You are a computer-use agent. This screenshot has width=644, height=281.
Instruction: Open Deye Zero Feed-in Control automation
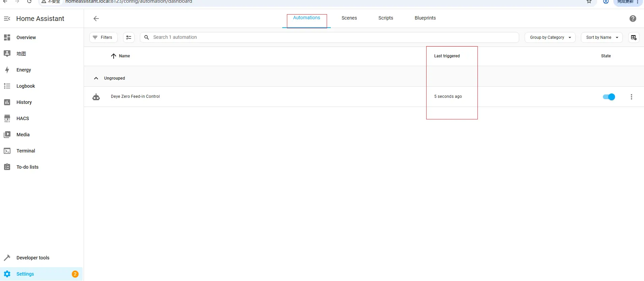coord(135,96)
